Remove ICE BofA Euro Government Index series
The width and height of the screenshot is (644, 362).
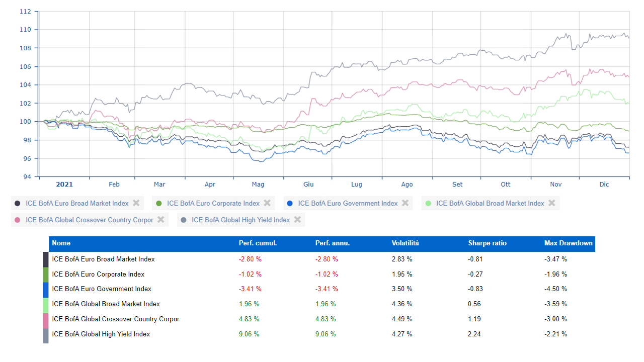[x=405, y=203]
